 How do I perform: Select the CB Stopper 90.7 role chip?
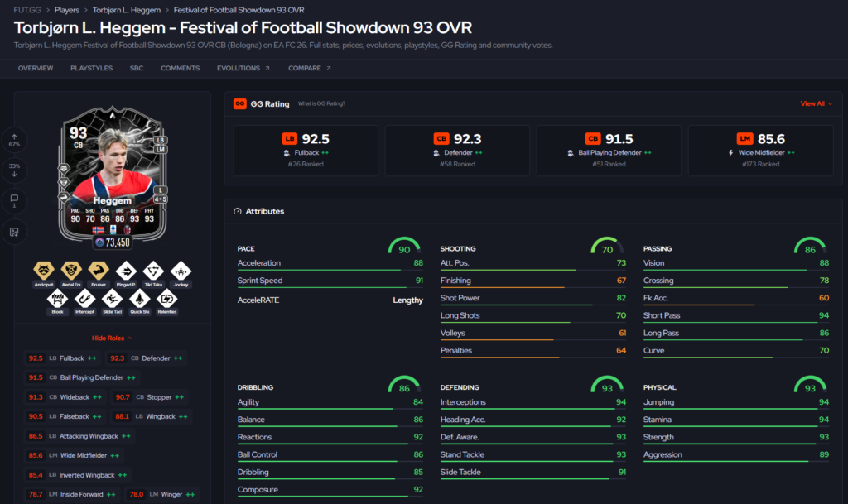point(149,397)
